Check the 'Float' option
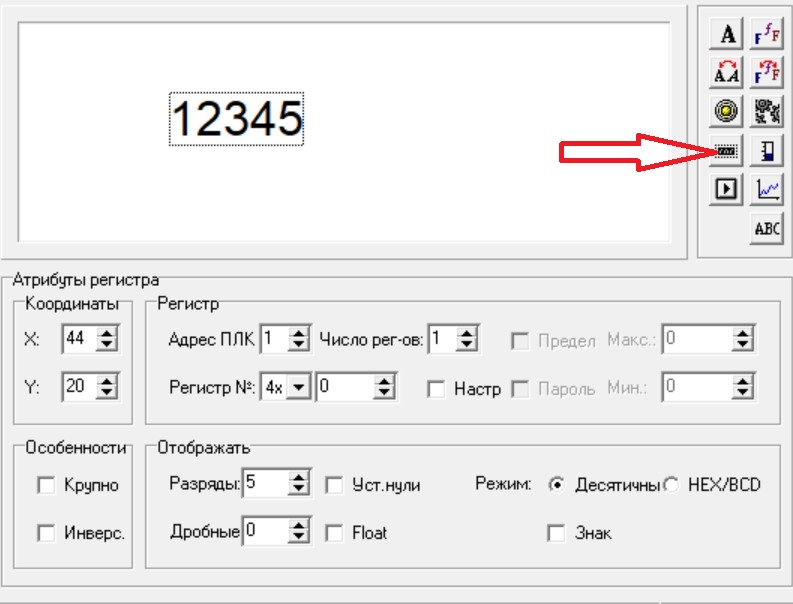The image size is (793, 604). click(334, 534)
